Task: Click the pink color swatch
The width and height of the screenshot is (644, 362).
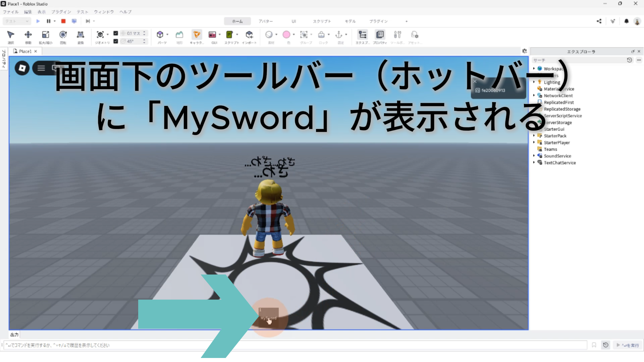Action: pos(286,35)
